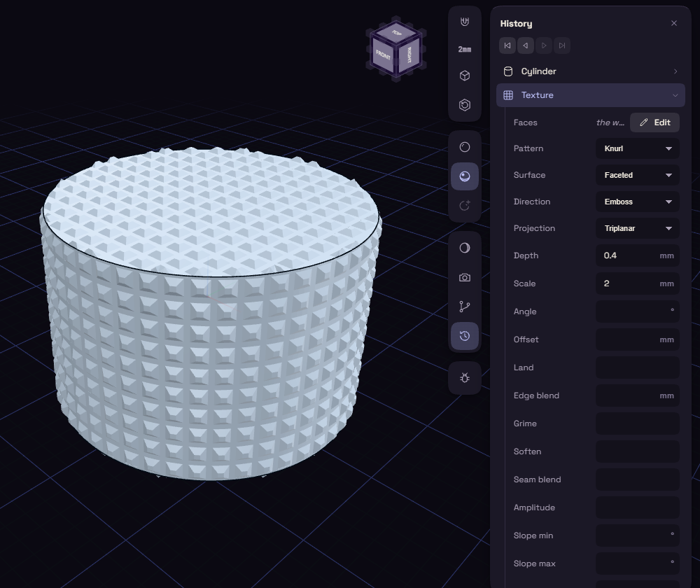Image resolution: width=700 pixels, height=588 pixels.
Task: Click the 2mm grid size button
Action: click(465, 49)
